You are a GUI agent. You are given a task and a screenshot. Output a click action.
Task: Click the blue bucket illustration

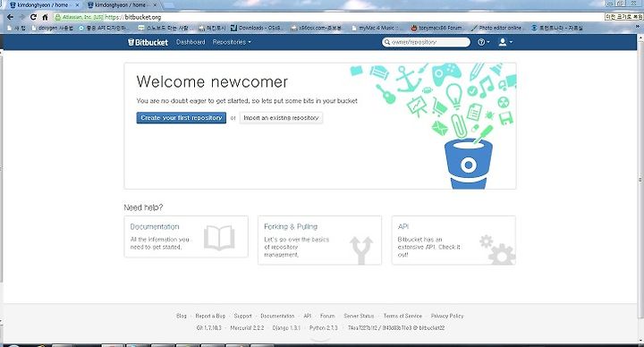coord(468,164)
